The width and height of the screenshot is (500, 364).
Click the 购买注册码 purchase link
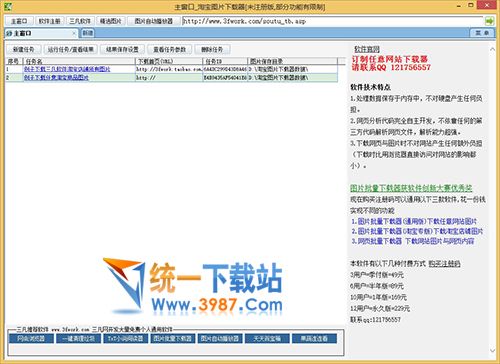click(x=444, y=264)
